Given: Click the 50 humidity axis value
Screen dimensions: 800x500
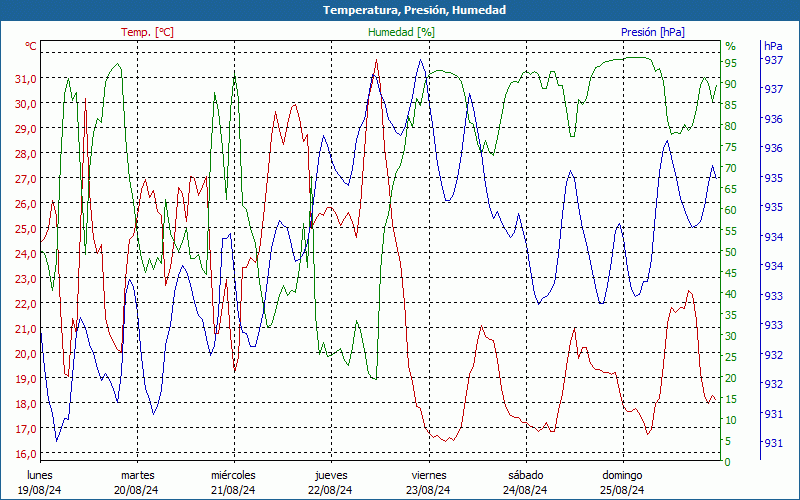Looking at the screenshot, I should click(731, 252).
